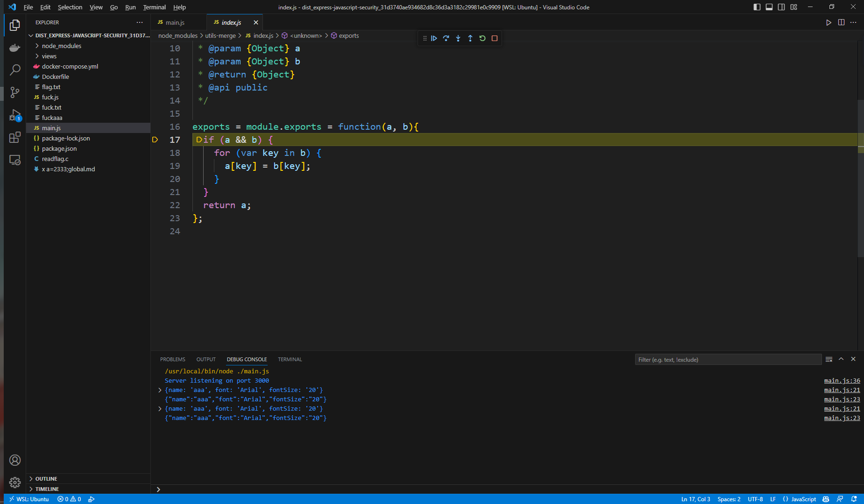Open flag.txt in the explorer
864x504 pixels.
coord(51,87)
